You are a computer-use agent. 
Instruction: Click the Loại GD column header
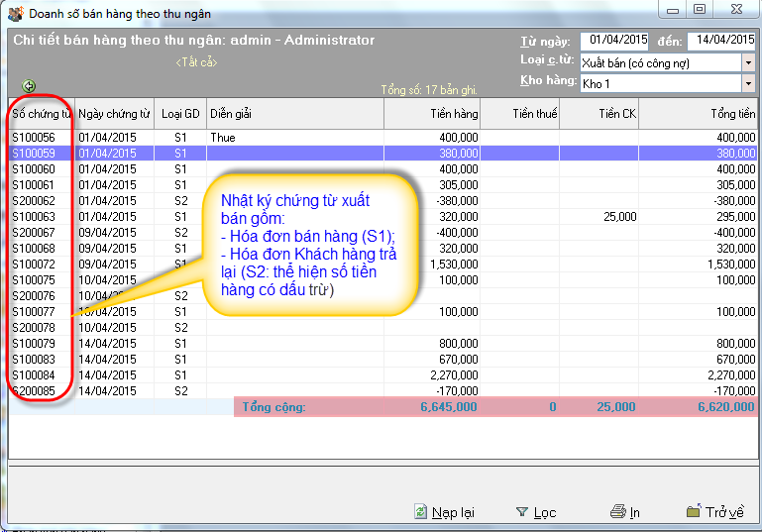tap(180, 114)
